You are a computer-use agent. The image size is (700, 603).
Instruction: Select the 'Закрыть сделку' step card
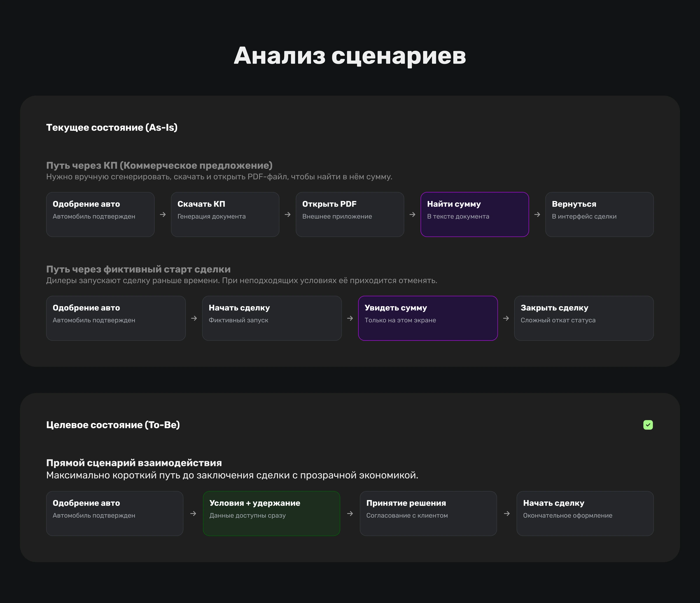point(584,318)
